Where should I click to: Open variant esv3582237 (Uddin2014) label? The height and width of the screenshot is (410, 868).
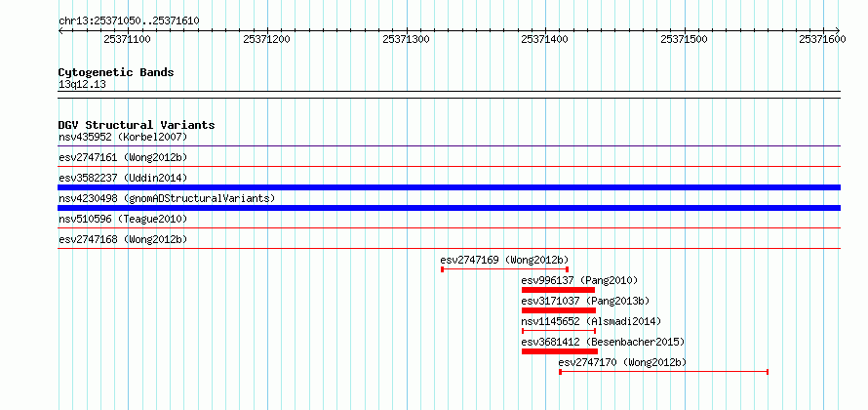coord(123,178)
